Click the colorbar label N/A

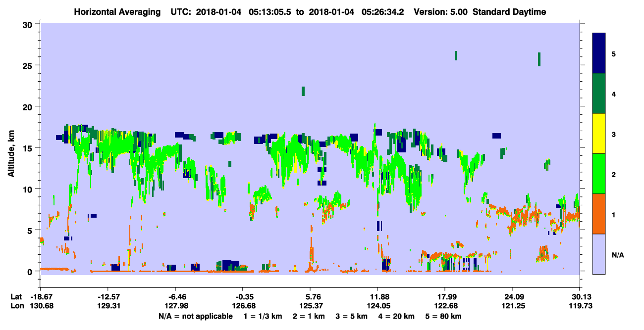tap(617, 255)
